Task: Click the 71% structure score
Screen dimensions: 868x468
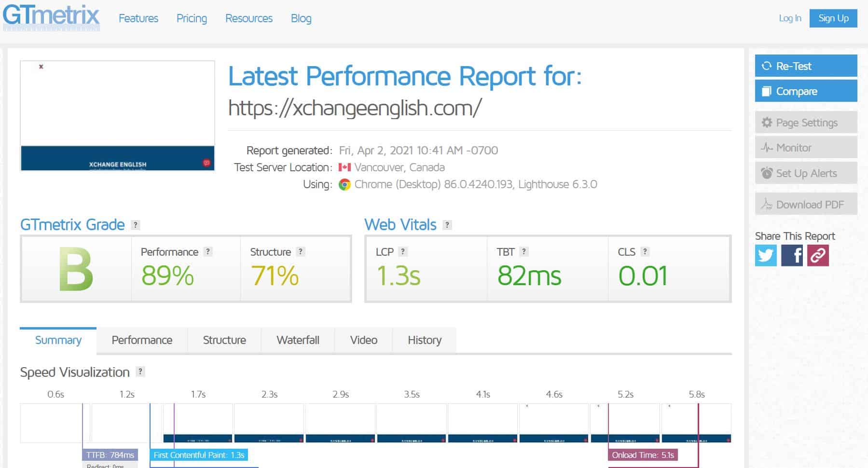Action: (275, 276)
